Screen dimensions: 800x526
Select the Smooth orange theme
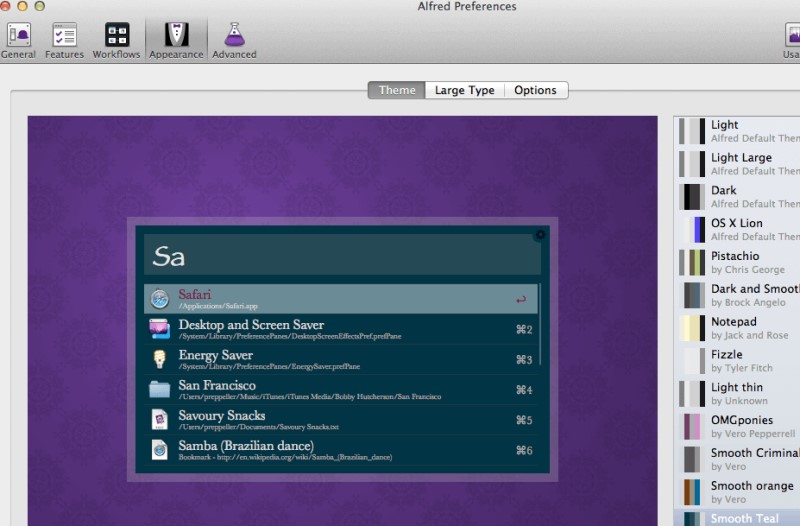[x=737, y=492]
